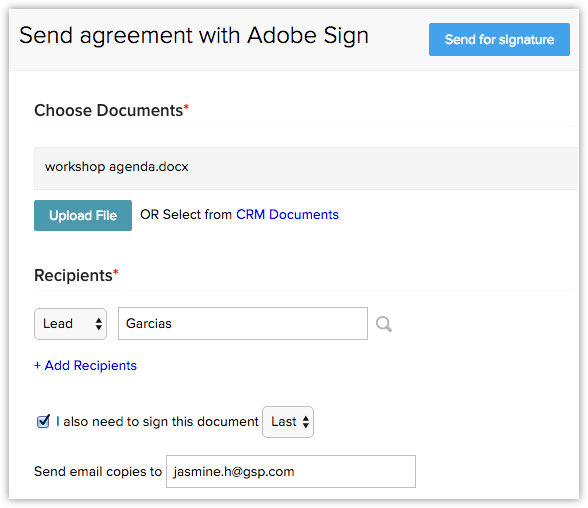Click the recipient search magnifier icon
The height and width of the screenshot is (508, 588).
coord(384,324)
